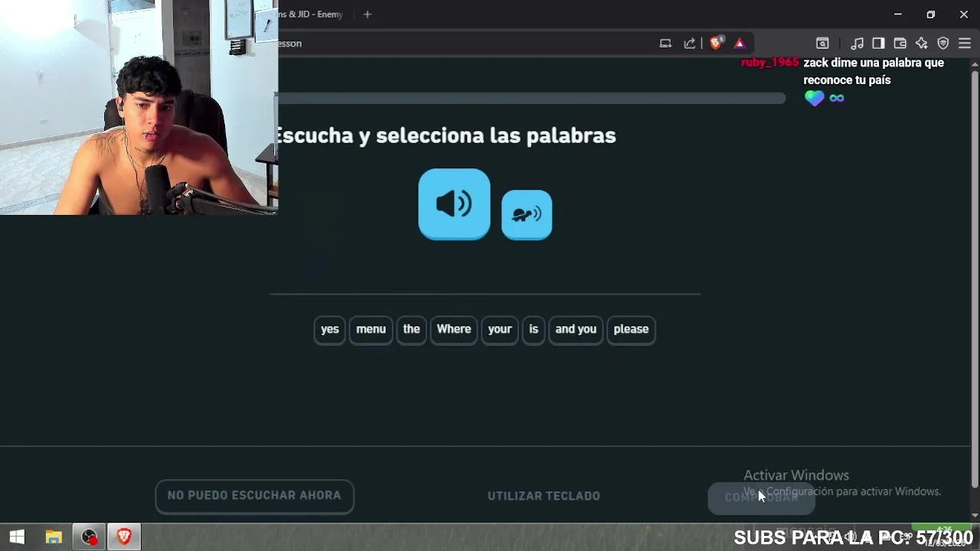Click the lesson progress bar

[x=532, y=98]
